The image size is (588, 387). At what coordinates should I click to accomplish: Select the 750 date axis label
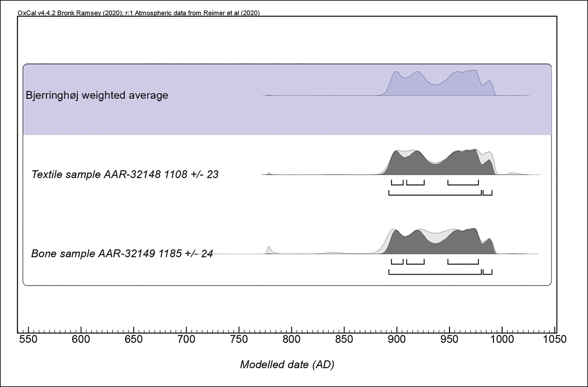coord(239,339)
